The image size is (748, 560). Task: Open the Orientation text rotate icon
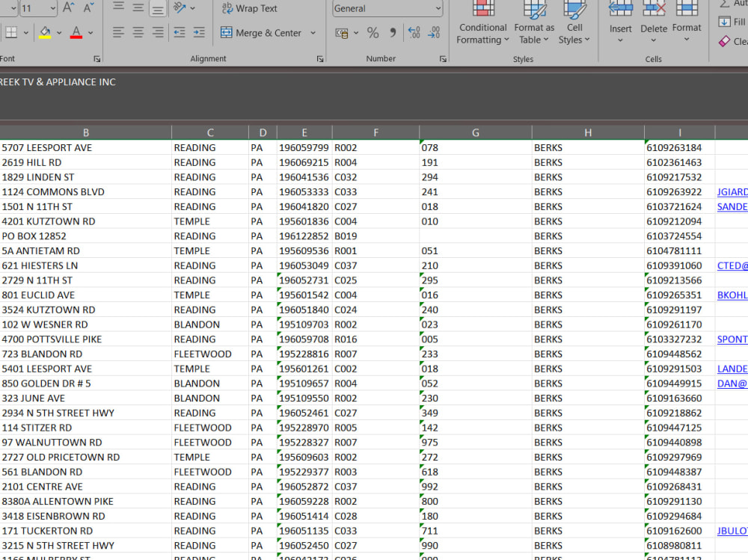click(x=180, y=7)
